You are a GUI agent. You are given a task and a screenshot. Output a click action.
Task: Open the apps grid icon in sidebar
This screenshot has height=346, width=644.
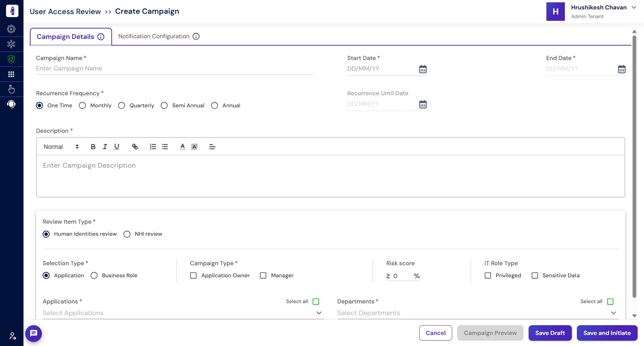point(11,74)
